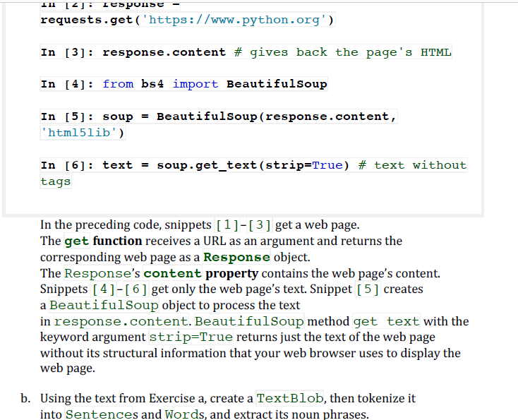The image size is (518, 420).
Task: Click 'soup.get_text' in snippet 6
Action: click(x=207, y=165)
